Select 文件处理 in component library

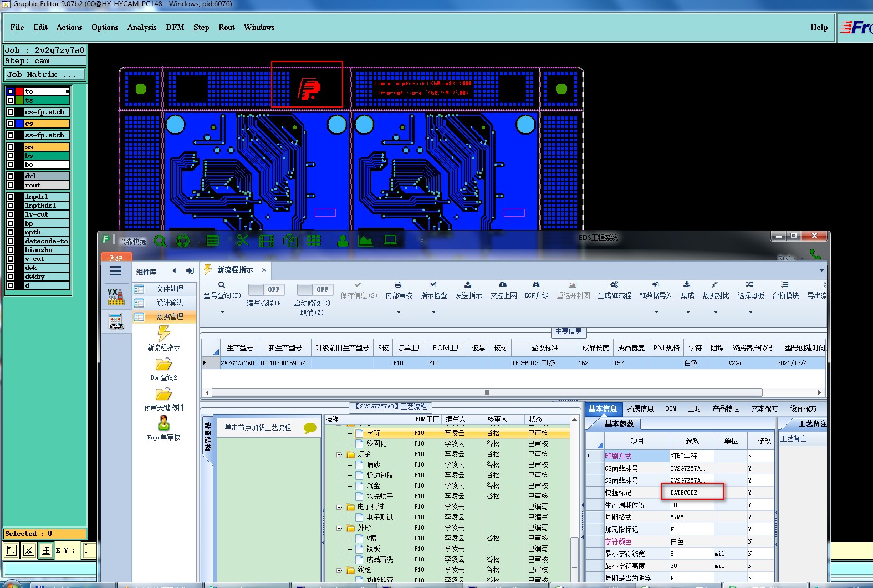(165, 289)
